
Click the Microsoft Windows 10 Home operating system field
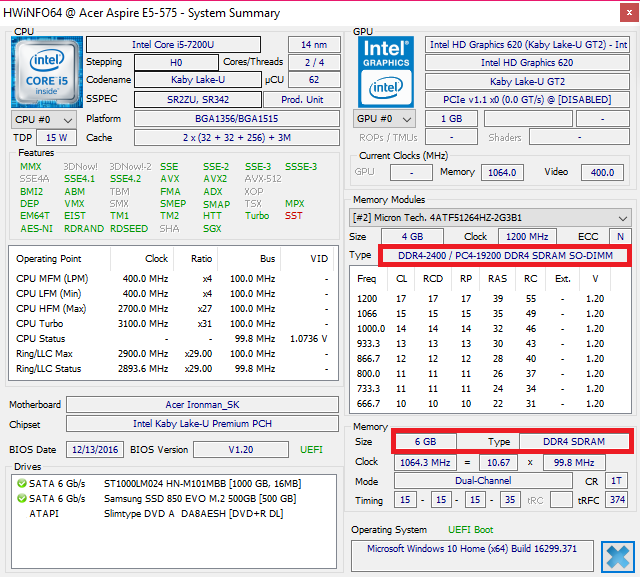[472, 555]
